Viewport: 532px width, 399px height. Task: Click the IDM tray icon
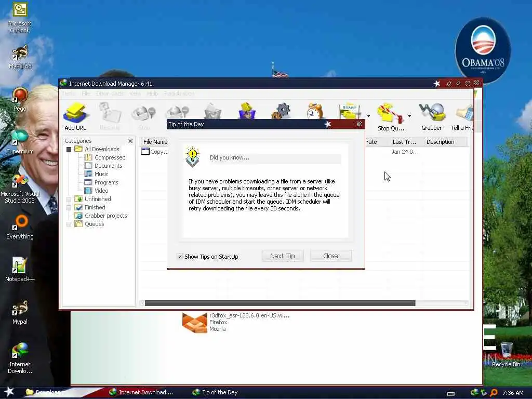coord(475,393)
